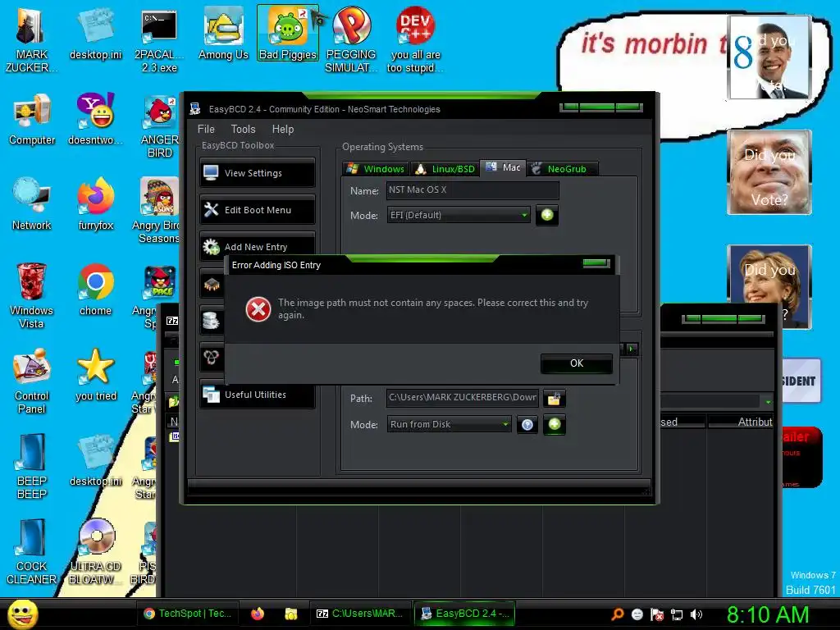Open the Control Panel desktop icon
The height and width of the screenshot is (630, 840).
pyautogui.click(x=32, y=381)
